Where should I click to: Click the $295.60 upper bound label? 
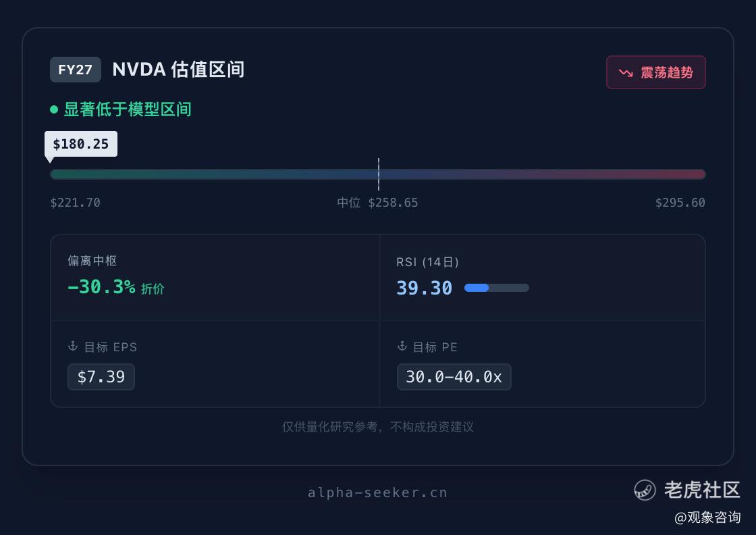(x=680, y=203)
